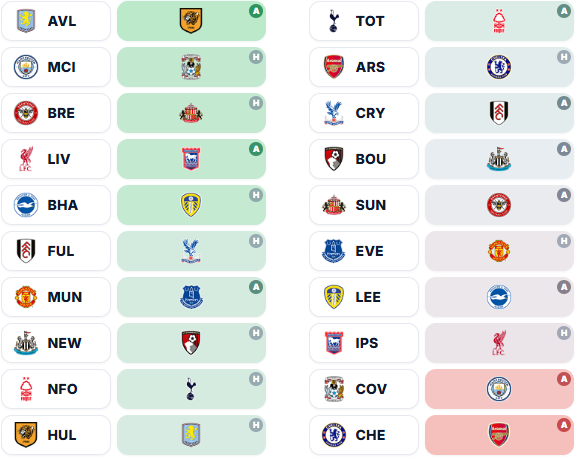Open the MCI team button
The image size is (584, 459).
point(56,67)
